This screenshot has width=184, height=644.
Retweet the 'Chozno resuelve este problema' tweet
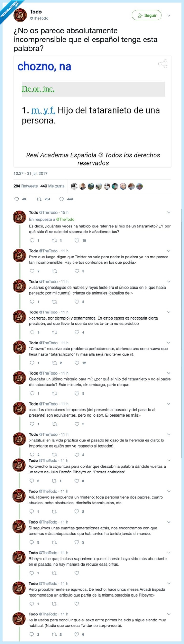point(54,363)
